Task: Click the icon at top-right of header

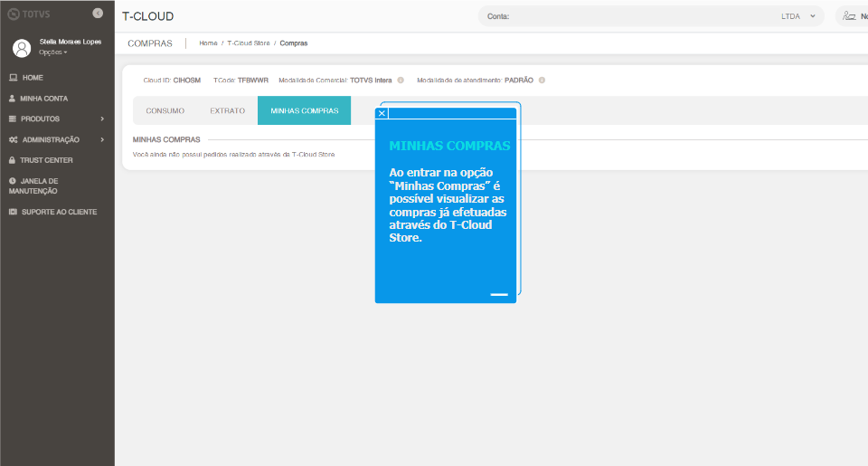Action: pyautogui.click(x=849, y=16)
